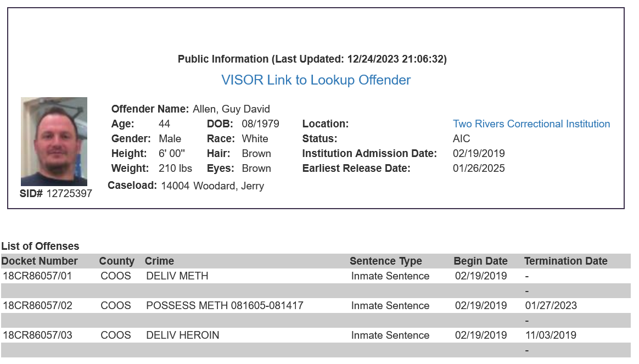
Task: Select the Docket Number column header
Action: [40, 261]
